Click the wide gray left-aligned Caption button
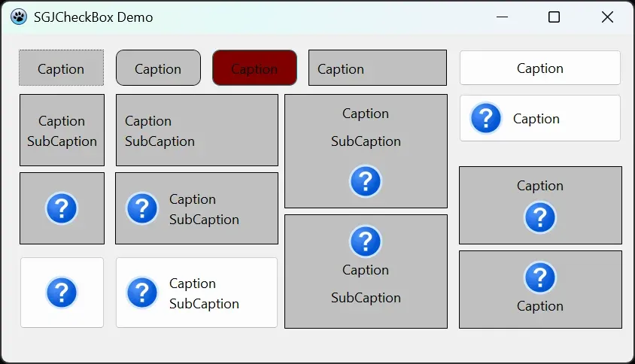 tap(377, 68)
